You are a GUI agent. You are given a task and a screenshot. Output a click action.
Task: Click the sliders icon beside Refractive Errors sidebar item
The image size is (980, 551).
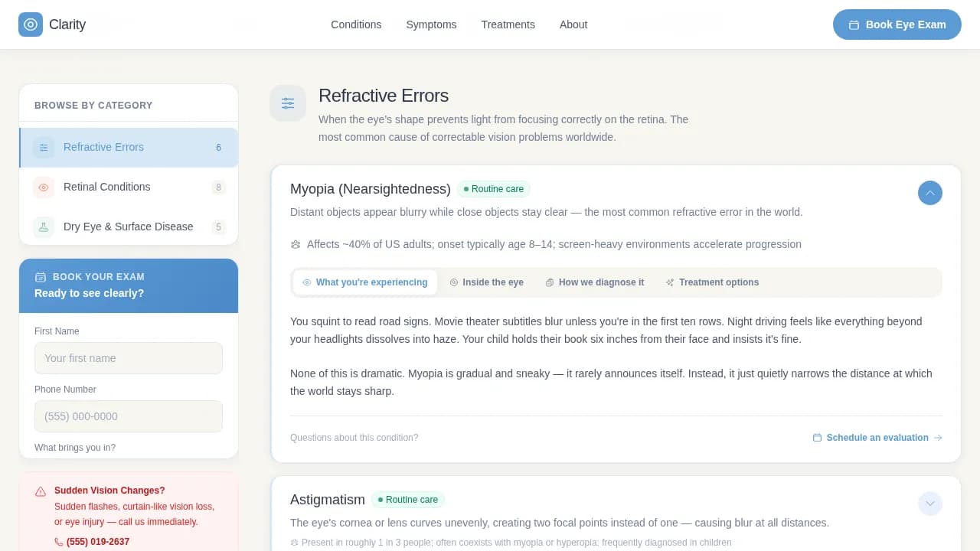click(x=44, y=148)
